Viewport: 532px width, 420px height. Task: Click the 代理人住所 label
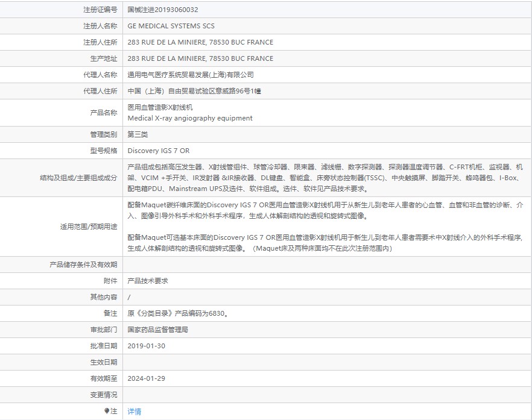click(100, 91)
